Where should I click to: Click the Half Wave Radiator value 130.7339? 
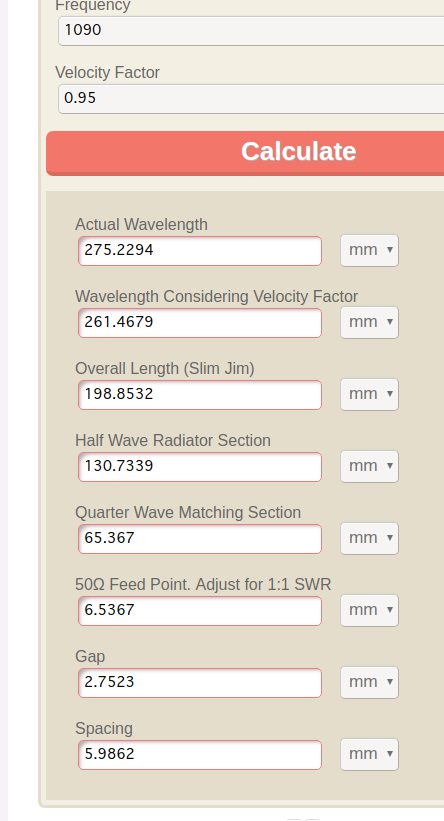pos(200,467)
